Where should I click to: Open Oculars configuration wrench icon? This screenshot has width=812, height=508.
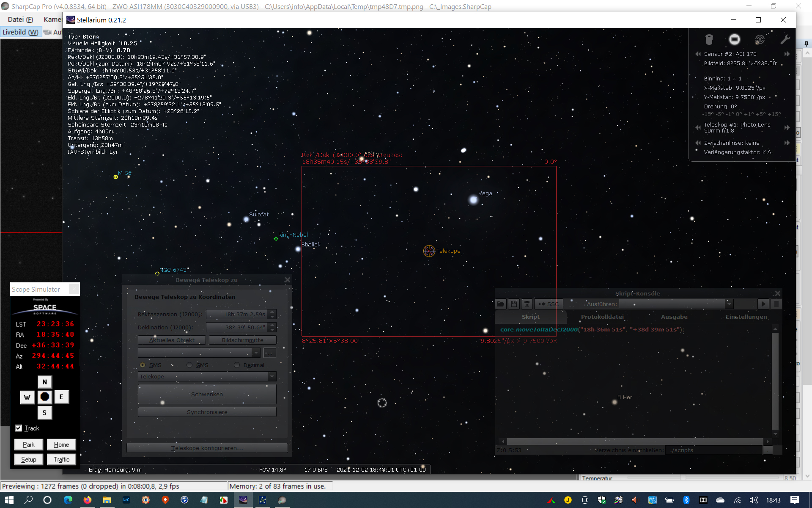785,39
